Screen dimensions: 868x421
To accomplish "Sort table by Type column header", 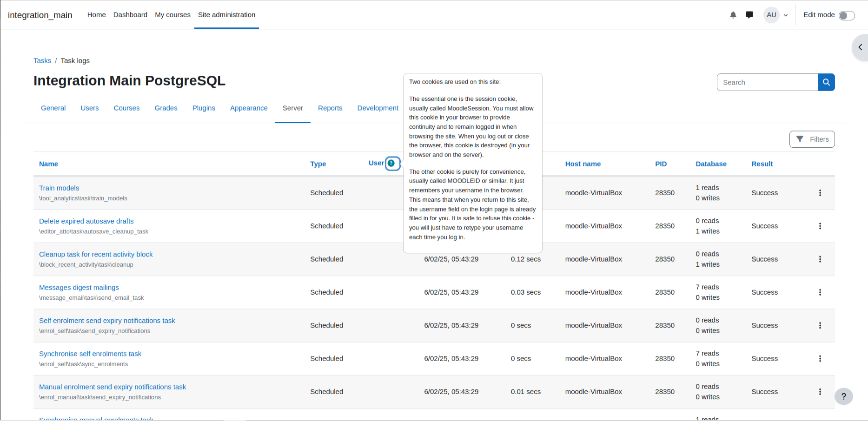I will (x=318, y=164).
